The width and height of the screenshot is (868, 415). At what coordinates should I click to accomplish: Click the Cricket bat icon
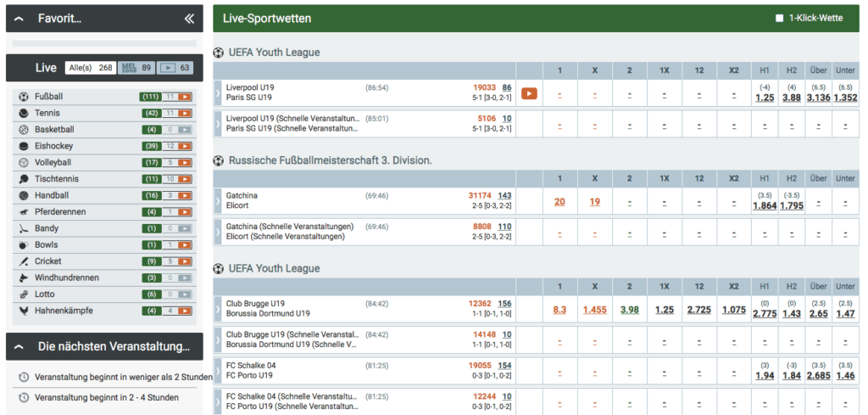pyautogui.click(x=23, y=261)
